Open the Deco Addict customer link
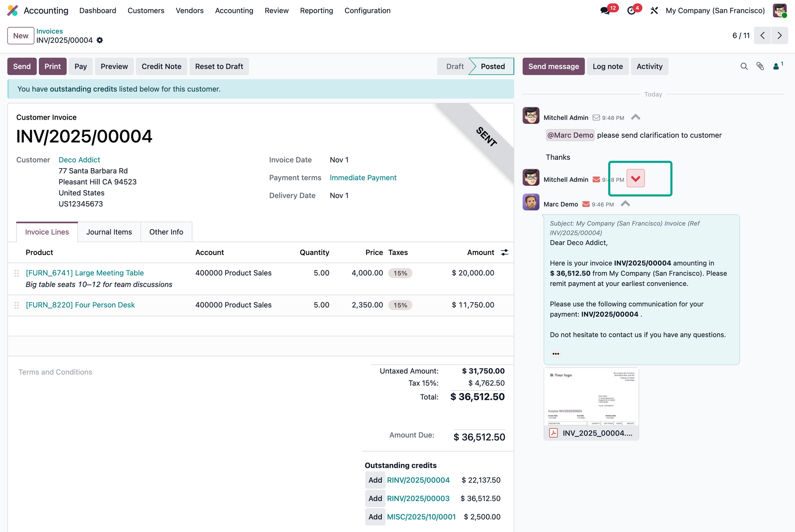The image size is (795, 532). tap(79, 160)
